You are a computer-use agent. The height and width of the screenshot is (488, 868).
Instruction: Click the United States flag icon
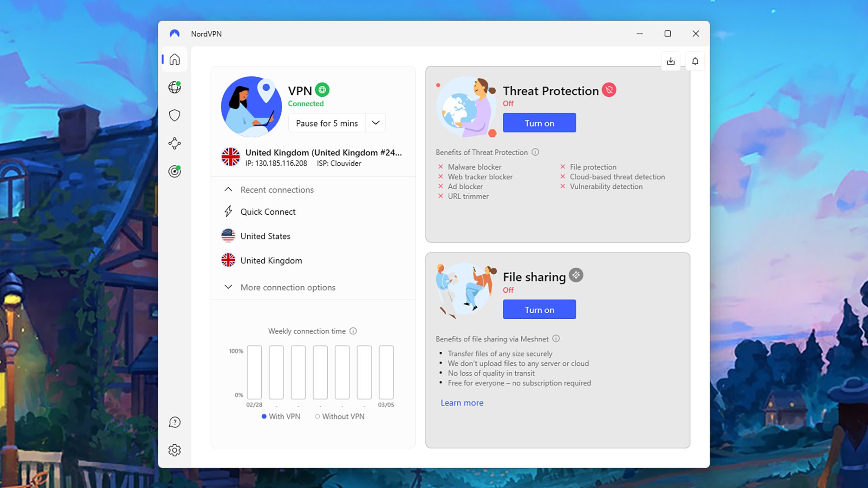click(228, 236)
